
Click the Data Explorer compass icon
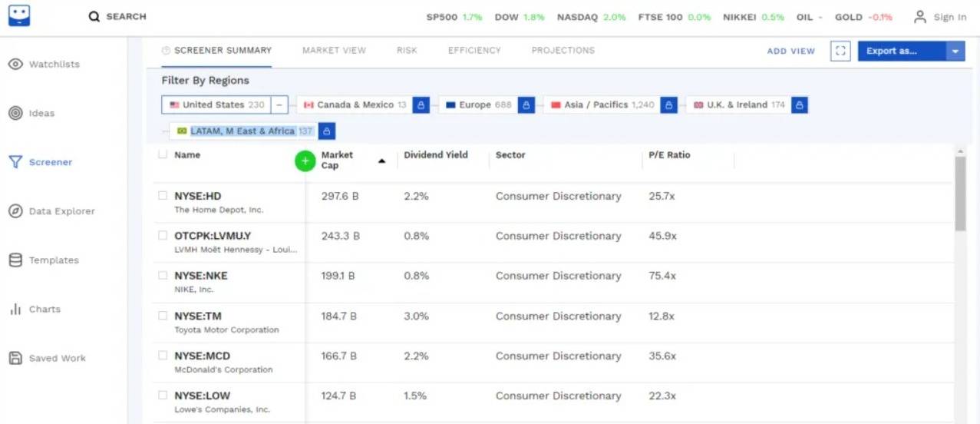coord(15,211)
